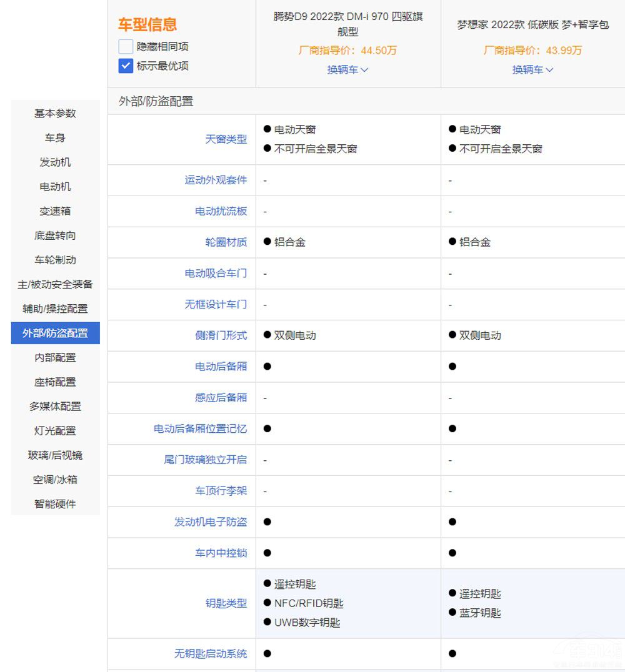Jump to 座椅配置 sidebar item
Image resolution: width=625 pixels, height=672 pixels.
tap(55, 382)
